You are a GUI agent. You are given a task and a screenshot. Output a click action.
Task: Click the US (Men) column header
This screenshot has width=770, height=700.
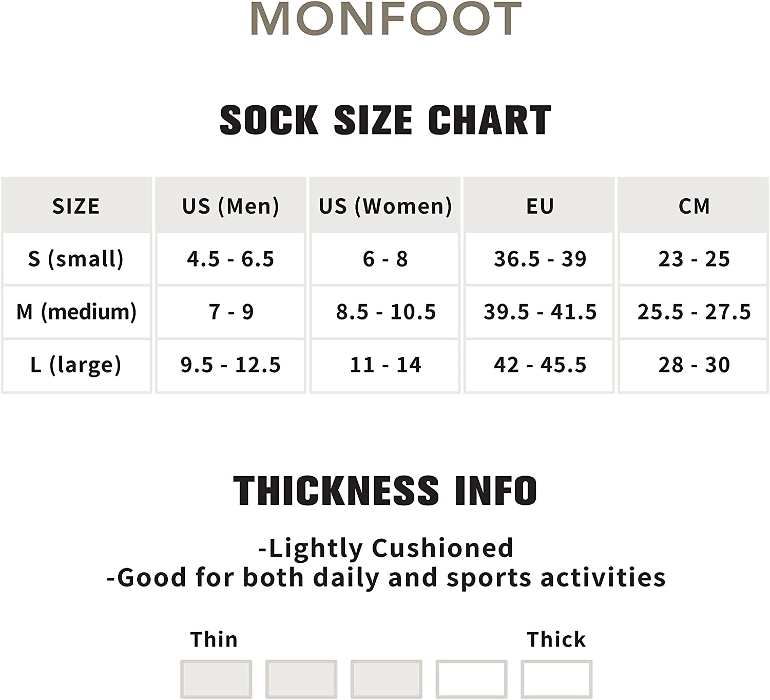pos(230,206)
